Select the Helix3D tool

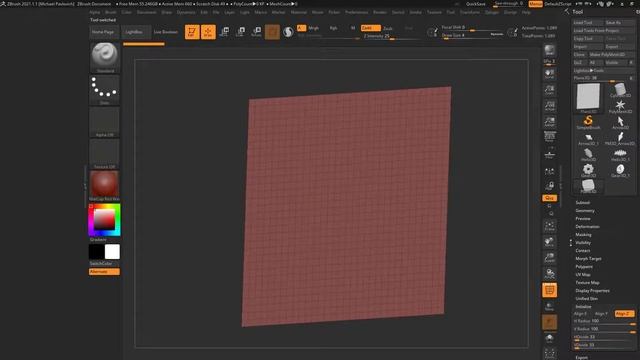(x=588, y=154)
